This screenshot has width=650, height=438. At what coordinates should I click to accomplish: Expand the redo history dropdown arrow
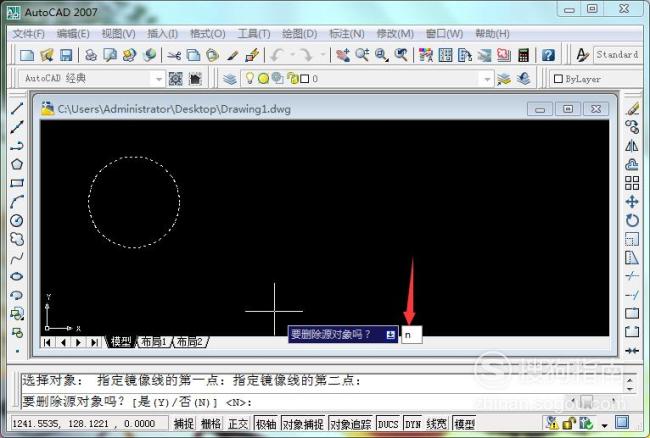[323, 55]
